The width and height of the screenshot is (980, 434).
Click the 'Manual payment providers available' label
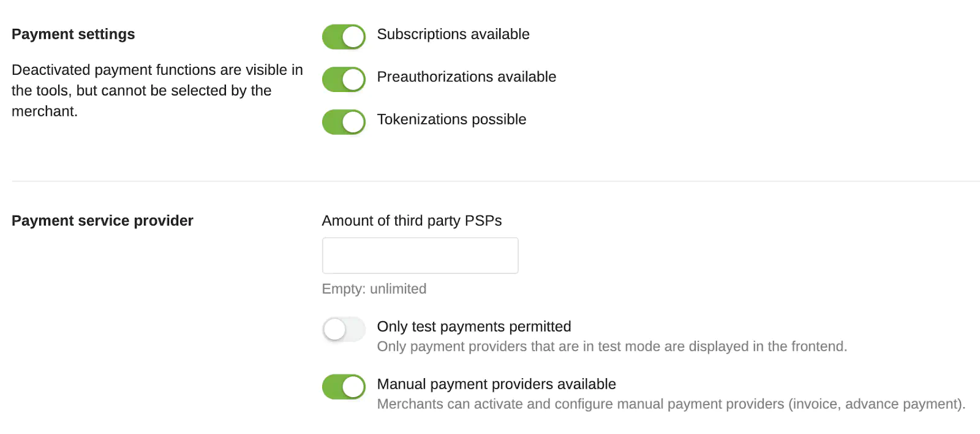tap(496, 384)
